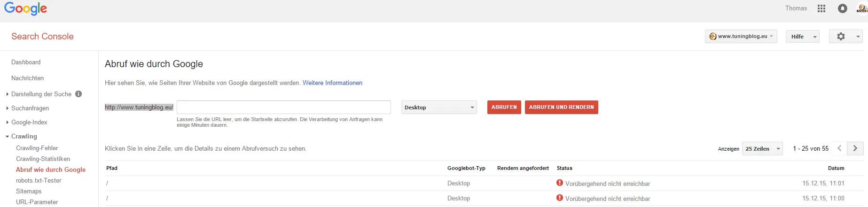Click the Status column header
868x207 pixels.
coord(564,168)
